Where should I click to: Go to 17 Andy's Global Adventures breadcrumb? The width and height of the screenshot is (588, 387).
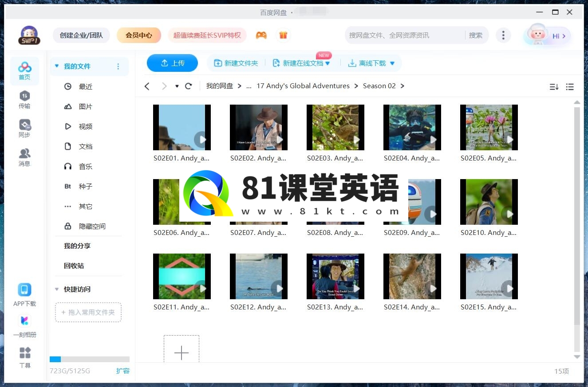click(303, 86)
